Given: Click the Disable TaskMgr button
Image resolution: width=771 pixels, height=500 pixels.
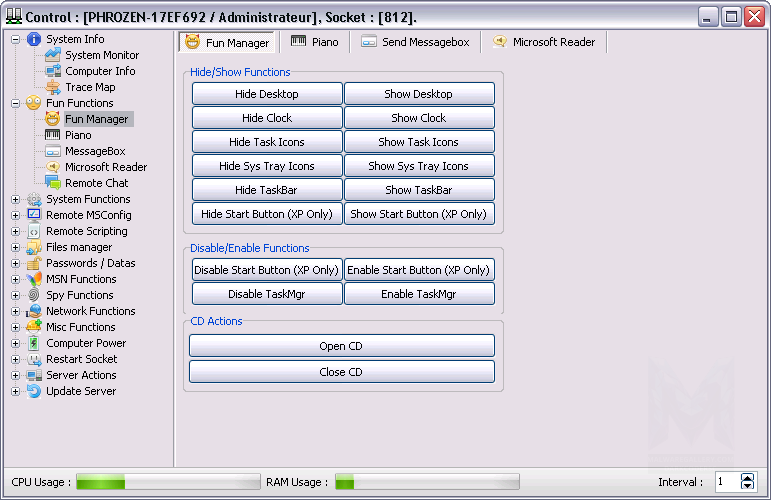Looking at the screenshot, I should click(267, 294).
